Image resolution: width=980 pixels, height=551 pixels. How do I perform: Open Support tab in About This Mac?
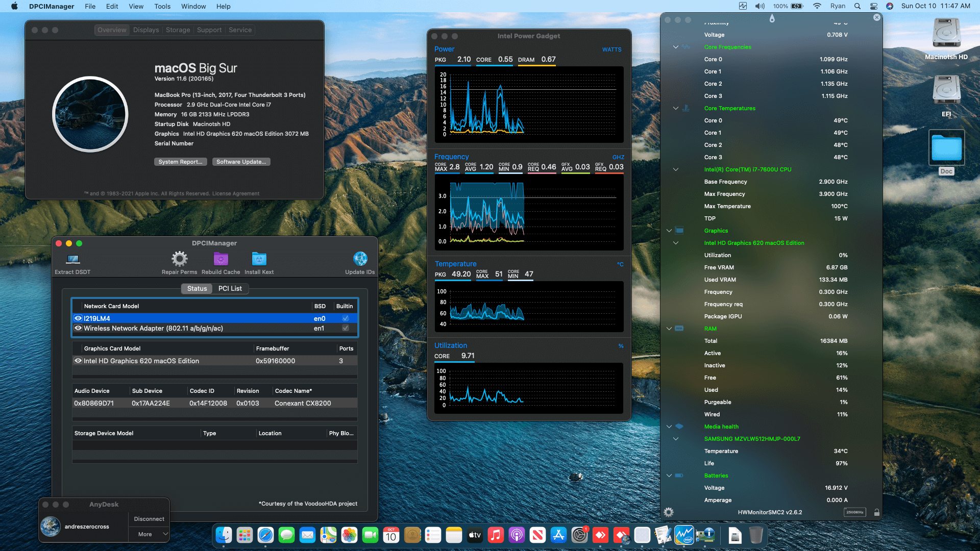point(209,30)
